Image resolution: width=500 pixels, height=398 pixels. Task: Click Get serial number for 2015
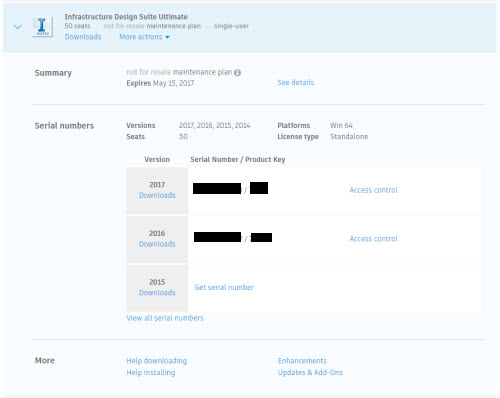point(224,287)
